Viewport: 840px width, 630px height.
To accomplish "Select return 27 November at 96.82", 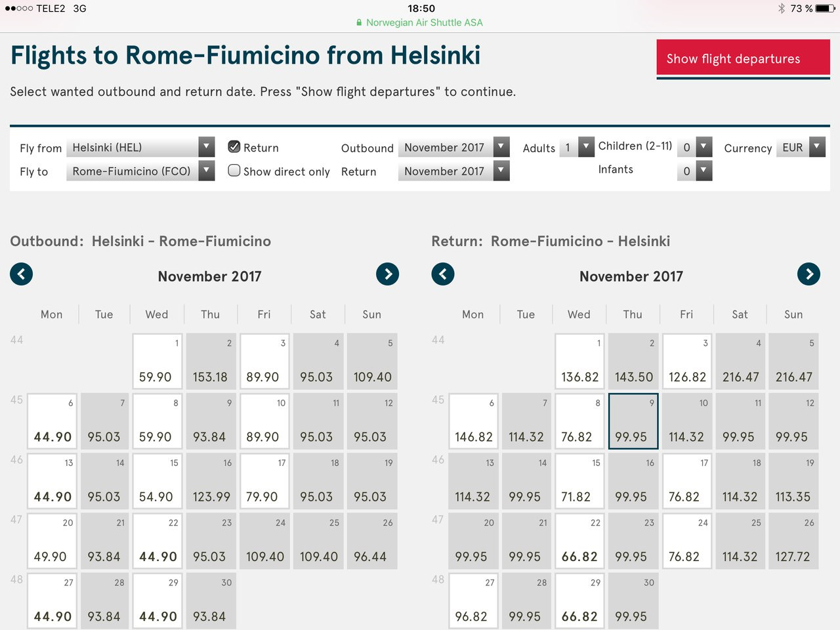I will pyautogui.click(x=473, y=600).
